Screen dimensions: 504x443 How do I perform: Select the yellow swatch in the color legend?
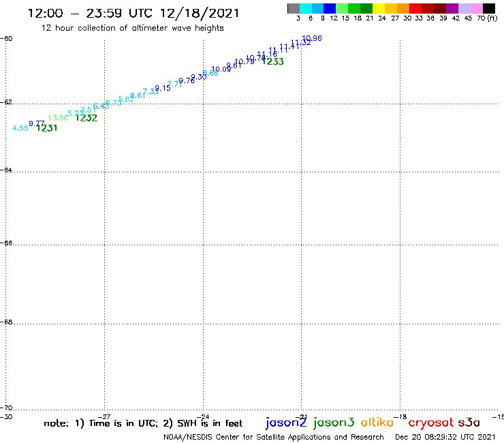[379, 8]
